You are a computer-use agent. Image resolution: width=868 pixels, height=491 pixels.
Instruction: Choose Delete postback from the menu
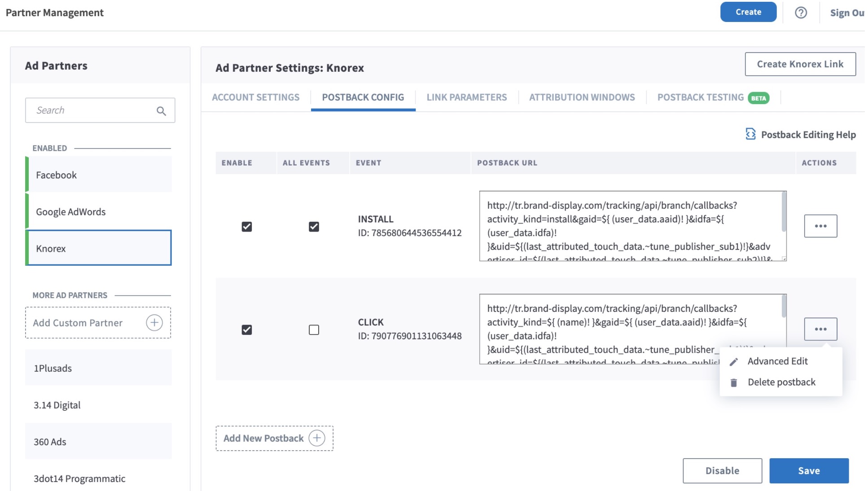(x=781, y=382)
